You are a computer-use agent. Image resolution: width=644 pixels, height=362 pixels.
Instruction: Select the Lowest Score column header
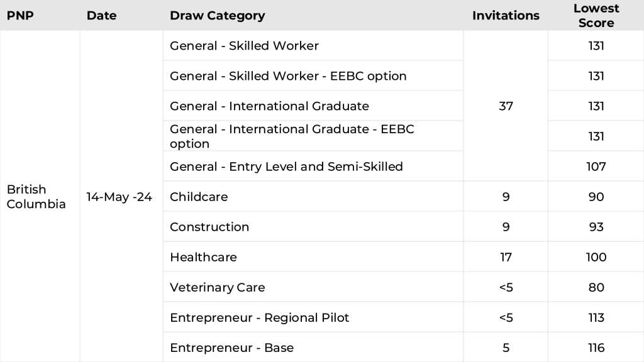point(596,16)
